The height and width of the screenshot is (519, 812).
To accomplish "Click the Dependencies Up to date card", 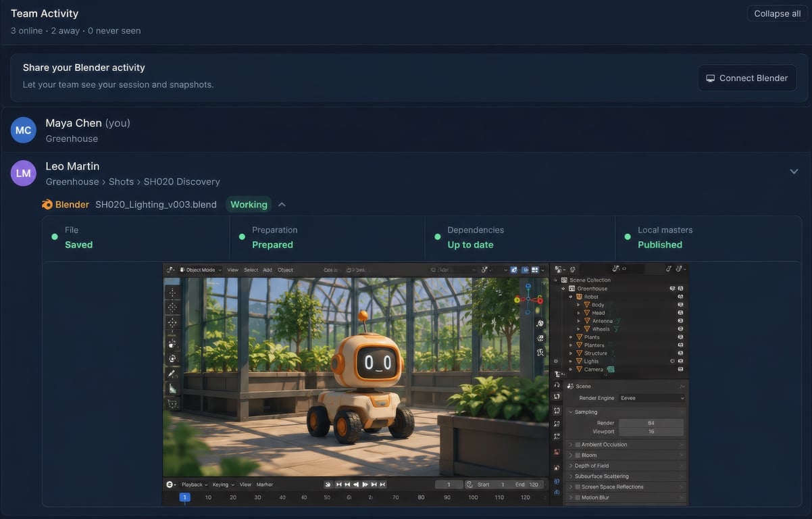I will click(x=519, y=238).
